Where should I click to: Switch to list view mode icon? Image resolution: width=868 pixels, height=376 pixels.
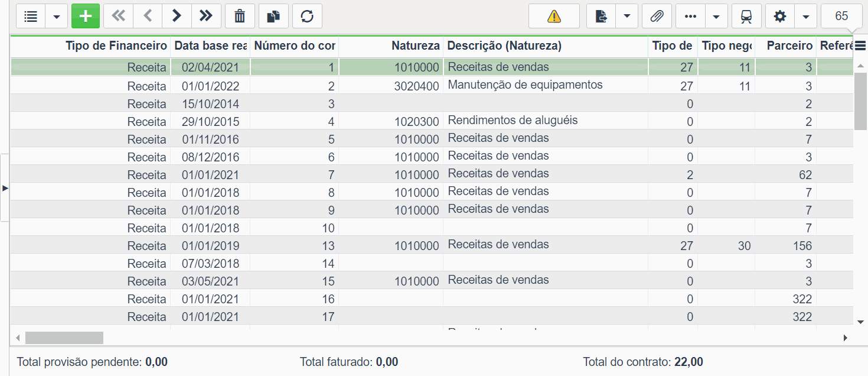tap(31, 16)
